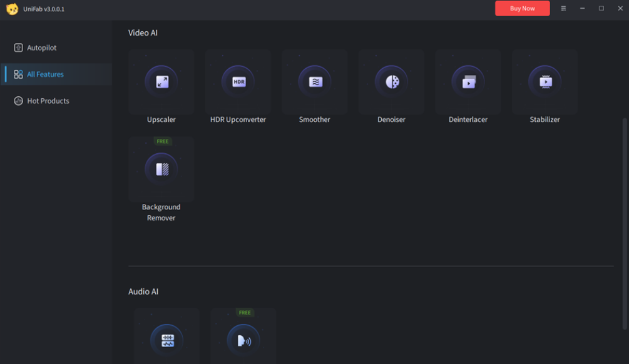Open the Upscaler tool
The height and width of the screenshot is (364, 629).
(161, 81)
